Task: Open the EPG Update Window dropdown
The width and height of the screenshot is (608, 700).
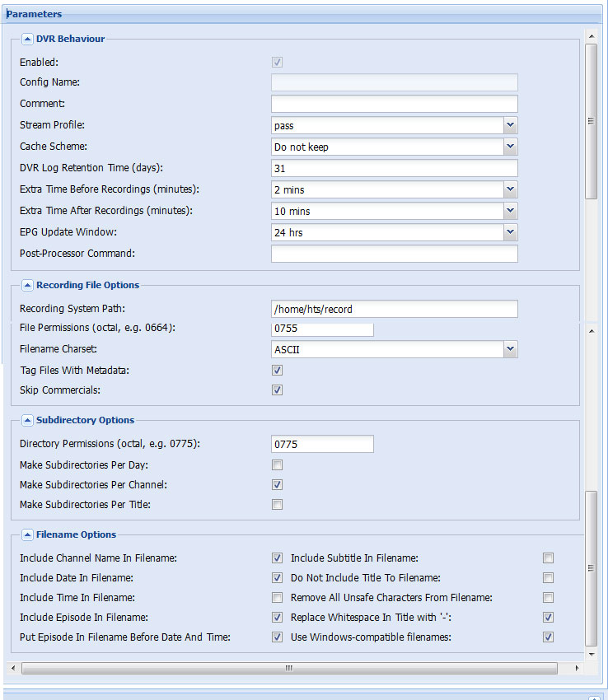Action: [510, 232]
